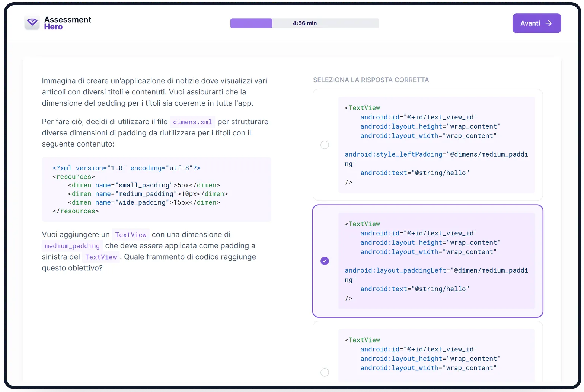Viewport: 584px width, 392px height.
Task: Select the radio of the cut-off bottom answer
Action: 325,372
